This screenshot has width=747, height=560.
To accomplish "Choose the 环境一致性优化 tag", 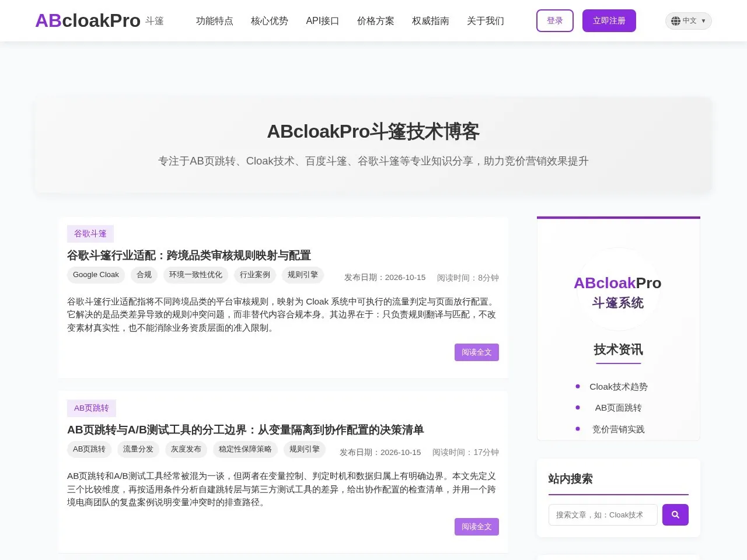I will pos(196,275).
